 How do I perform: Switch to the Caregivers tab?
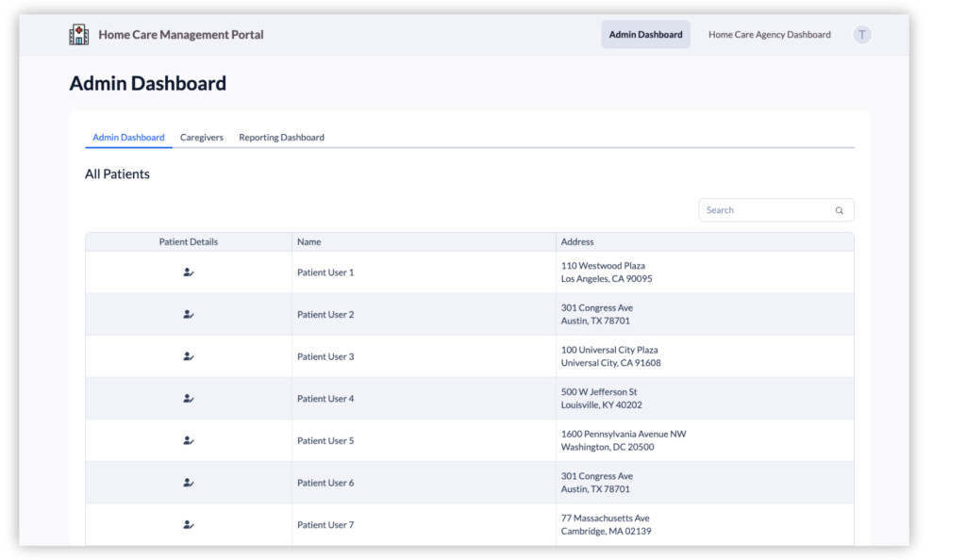pos(202,138)
